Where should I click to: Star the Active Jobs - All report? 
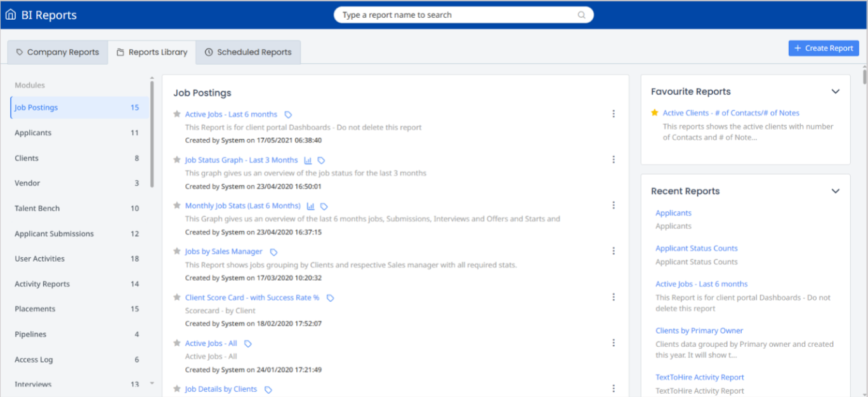(177, 343)
